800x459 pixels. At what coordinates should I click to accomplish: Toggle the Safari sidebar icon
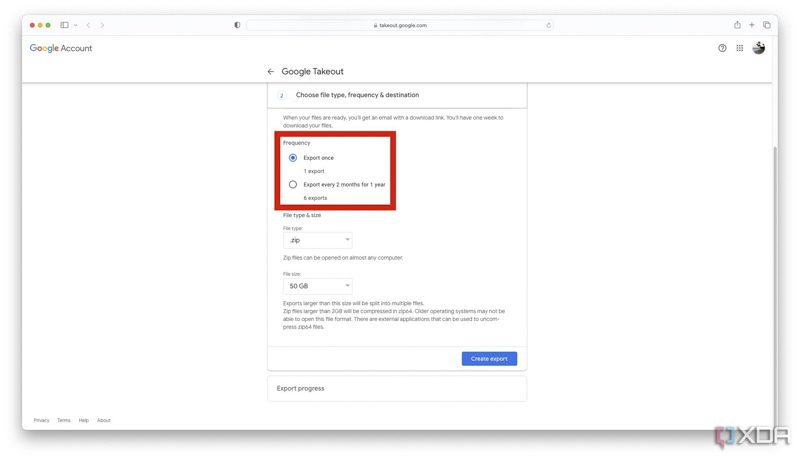coord(64,25)
